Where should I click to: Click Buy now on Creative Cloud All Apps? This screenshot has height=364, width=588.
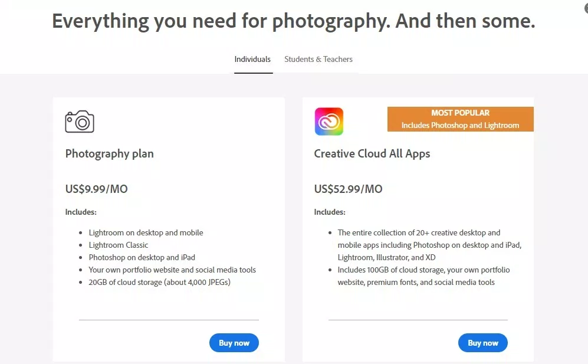[482, 343]
